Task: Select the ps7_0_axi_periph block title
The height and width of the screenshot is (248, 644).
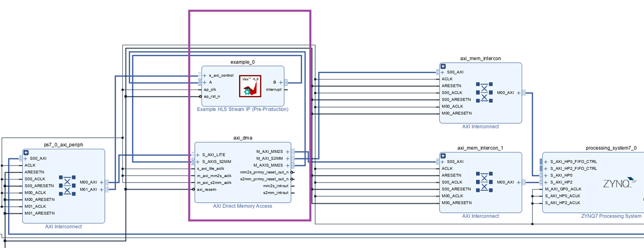Action: 63,144
